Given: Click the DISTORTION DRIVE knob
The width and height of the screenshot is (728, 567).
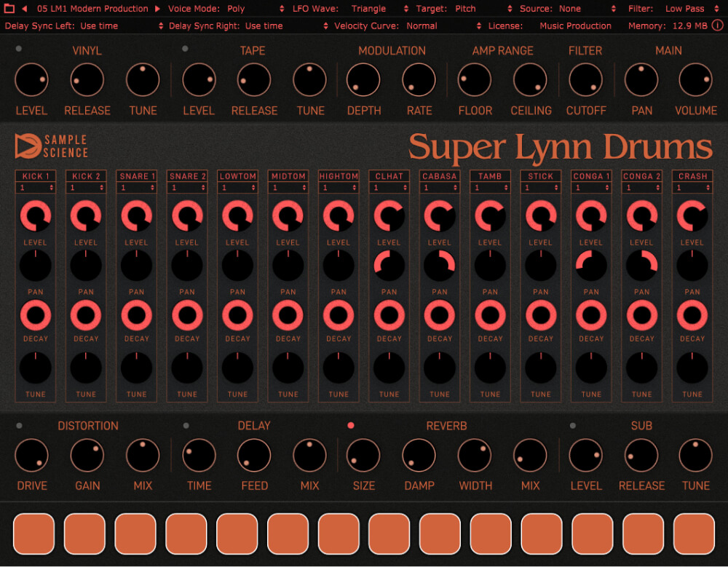Looking at the screenshot, I should pos(31,456).
